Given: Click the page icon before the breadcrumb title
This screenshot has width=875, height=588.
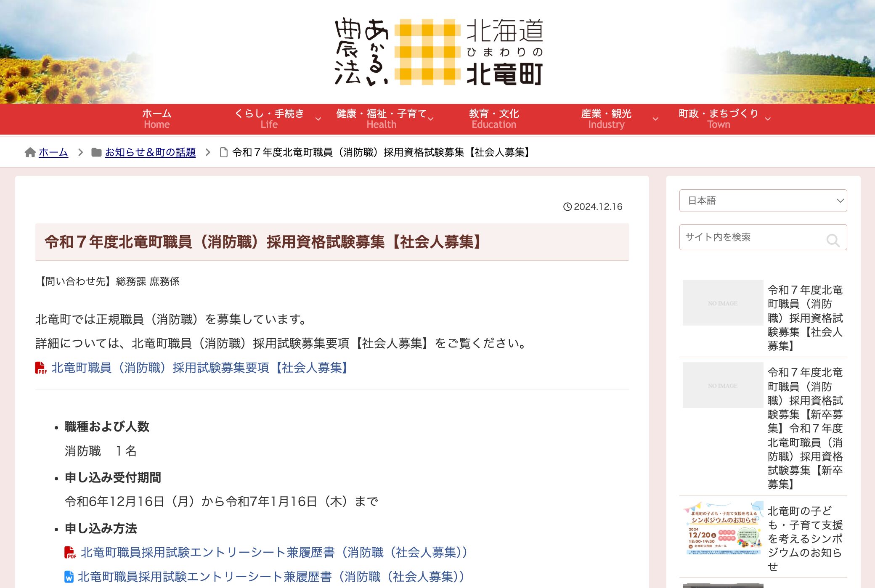Looking at the screenshot, I should coord(224,152).
